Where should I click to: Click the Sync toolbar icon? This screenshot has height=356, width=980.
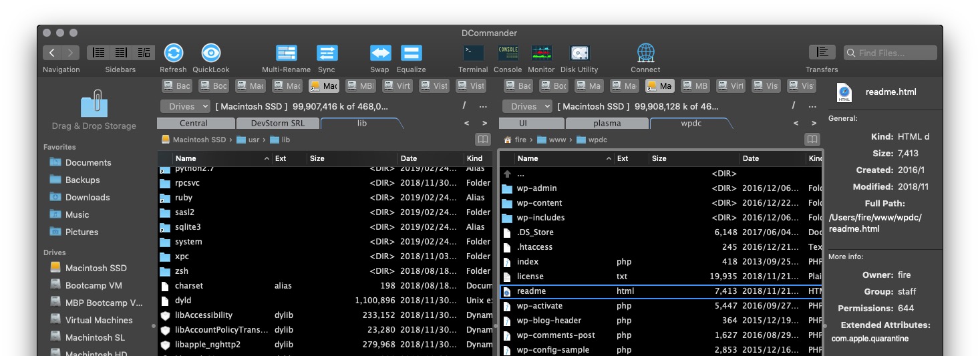pyautogui.click(x=327, y=53)
